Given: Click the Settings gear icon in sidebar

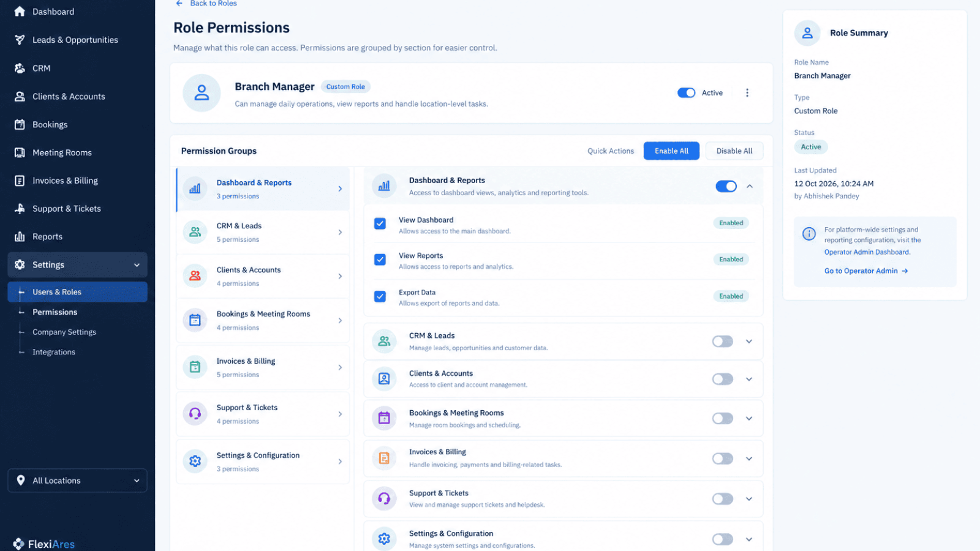Looking at the screenshot, I should [x=20, y=264].
